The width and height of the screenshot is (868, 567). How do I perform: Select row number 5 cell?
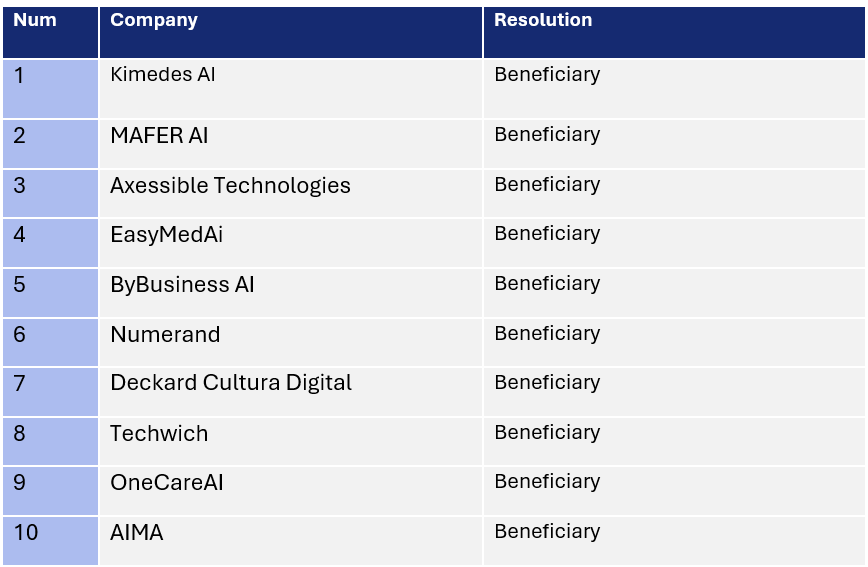click(20, 285)
